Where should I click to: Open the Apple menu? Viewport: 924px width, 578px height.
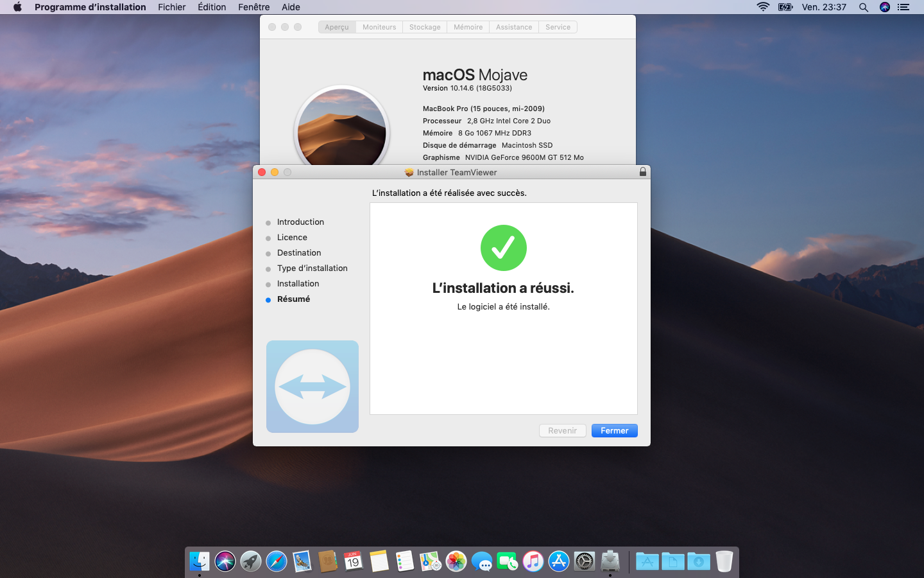pyautogui.click(x=17, y=7)
